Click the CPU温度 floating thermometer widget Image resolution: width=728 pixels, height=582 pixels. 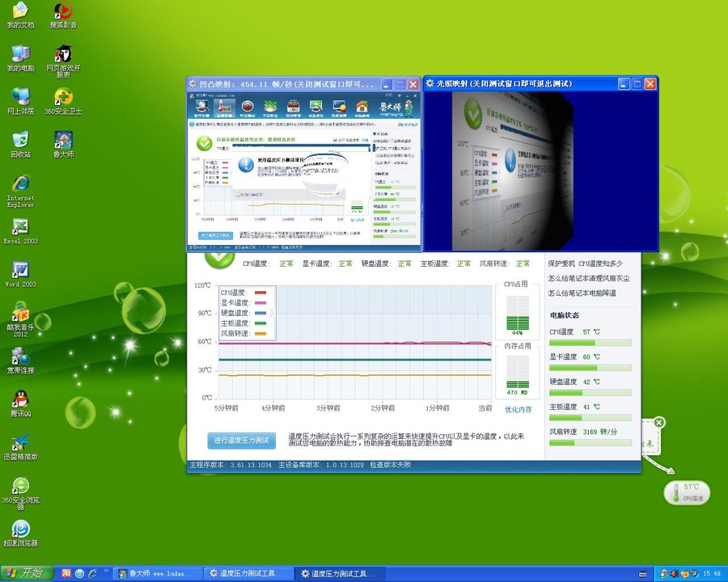pyautogui.click(x=686, y=492)
